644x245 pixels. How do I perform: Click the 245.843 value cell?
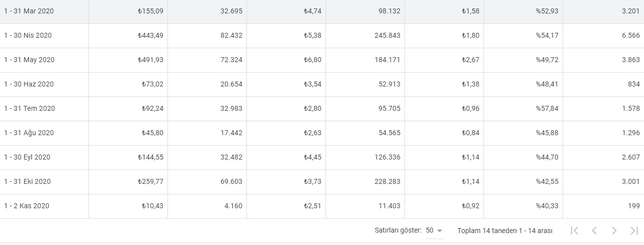click(x=387, y=35)
